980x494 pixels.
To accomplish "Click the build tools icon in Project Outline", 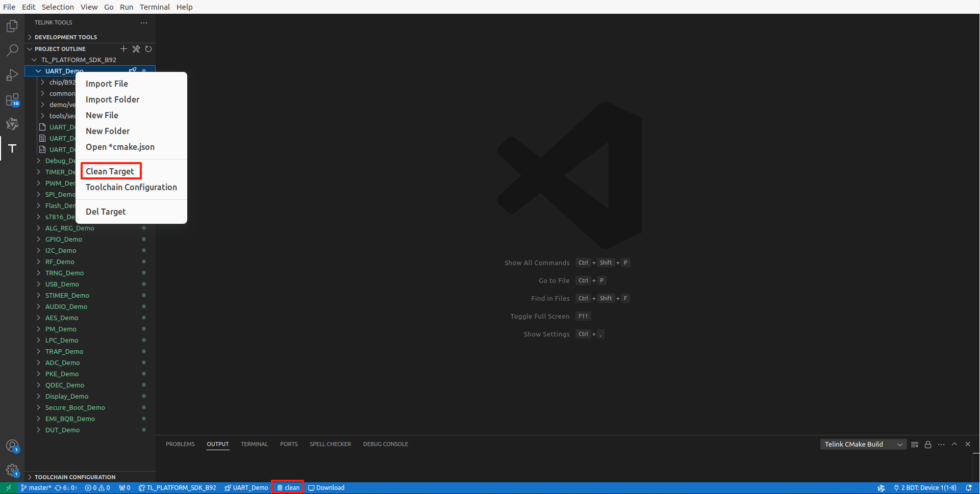I will click(136, 49).
